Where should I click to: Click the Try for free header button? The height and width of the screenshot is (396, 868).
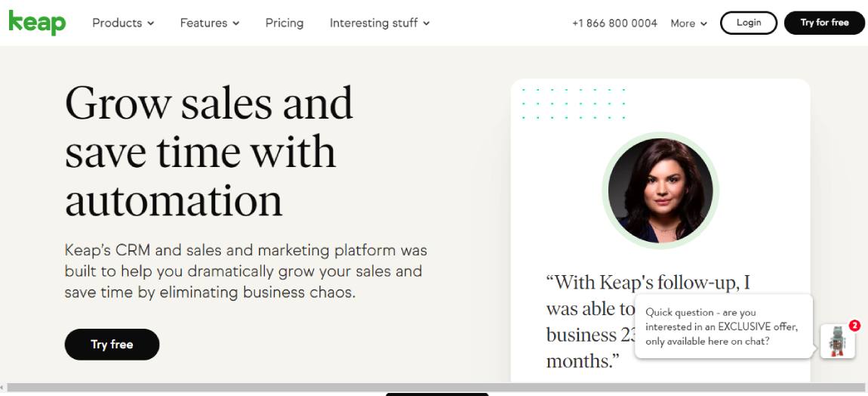click(x=824, y=23)
